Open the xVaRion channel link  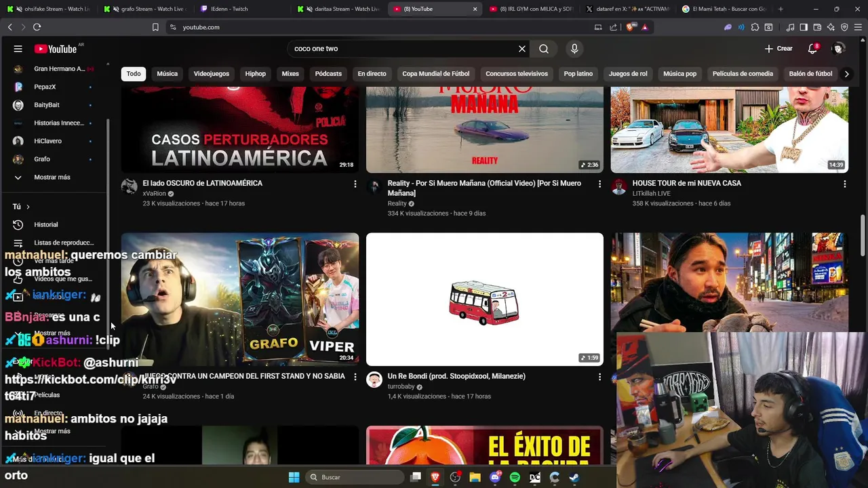(155, 193)
